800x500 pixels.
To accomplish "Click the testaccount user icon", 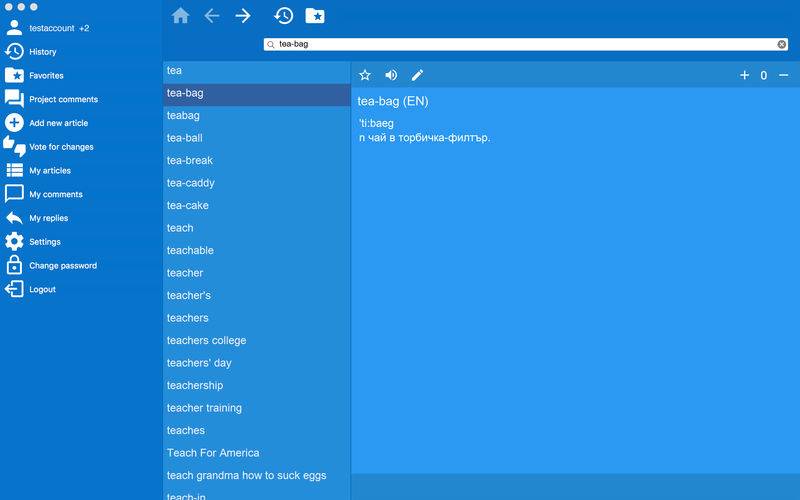I will 14,28.
